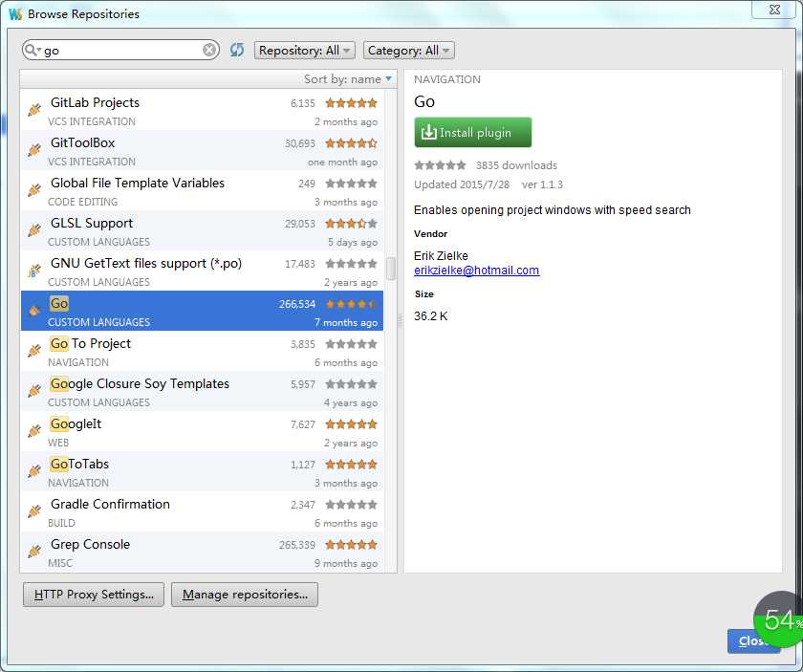Close the Browse Repositories window with X
This screenshot has width=803, height=672.
[x=775, y=10]
